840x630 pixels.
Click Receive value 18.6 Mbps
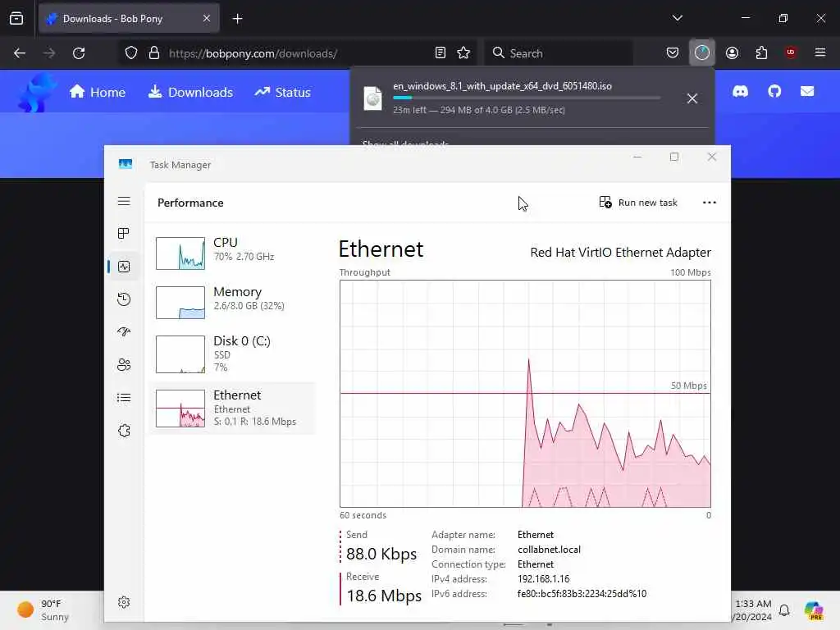[384, 596]
